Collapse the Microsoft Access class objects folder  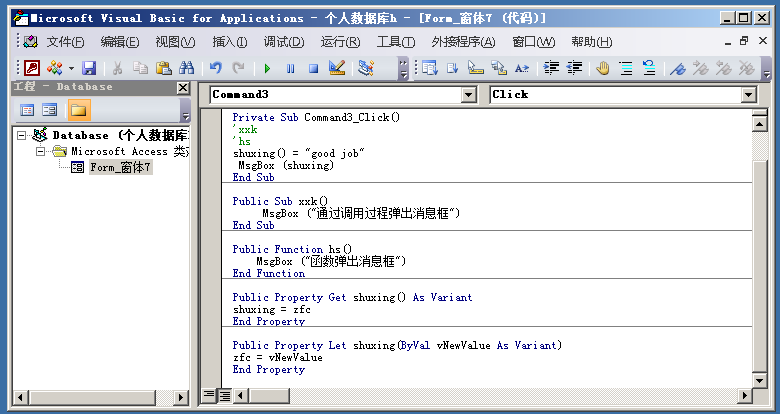40,151
